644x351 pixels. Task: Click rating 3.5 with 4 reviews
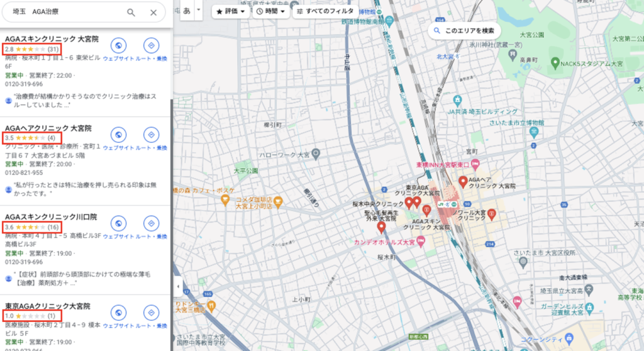[32, 138]
